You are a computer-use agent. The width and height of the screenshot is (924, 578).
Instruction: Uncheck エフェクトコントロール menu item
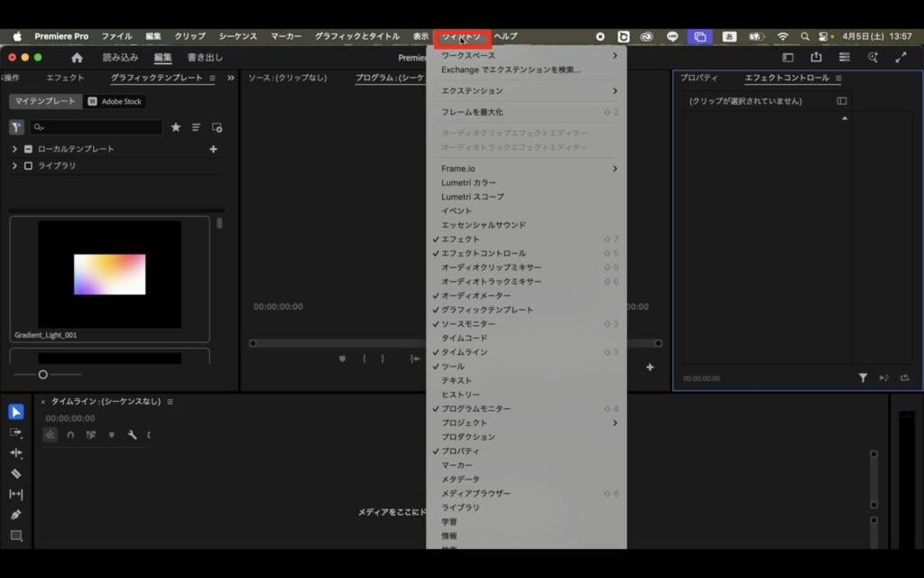pyautogui.click(x=527, y=253)
